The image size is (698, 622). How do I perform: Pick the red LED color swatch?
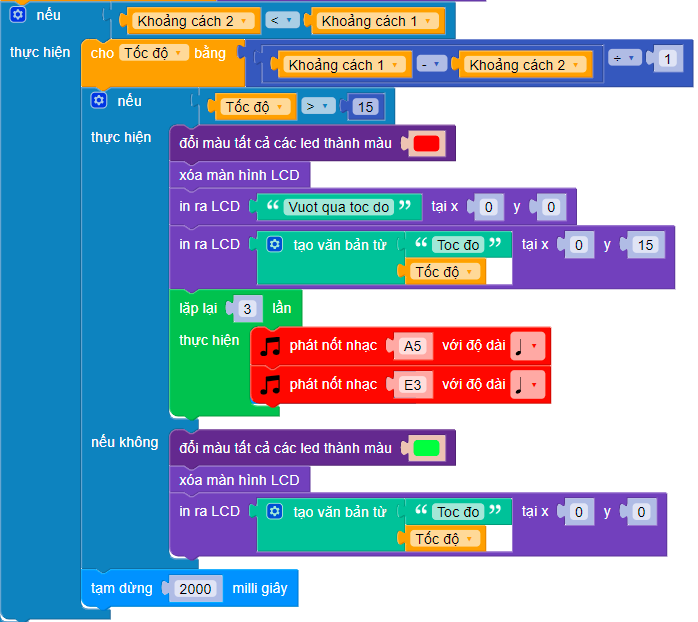pyautogui.click(x=426, y=144)
